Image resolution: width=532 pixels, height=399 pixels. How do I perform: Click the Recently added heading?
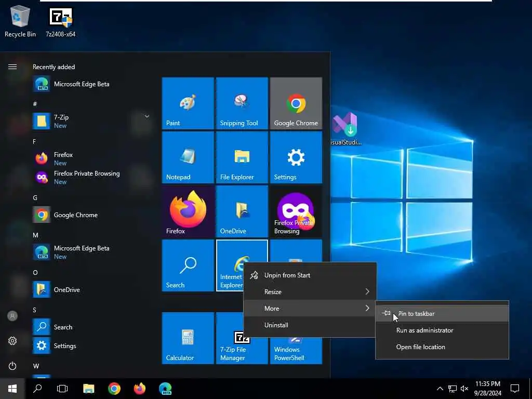point(54,67)
